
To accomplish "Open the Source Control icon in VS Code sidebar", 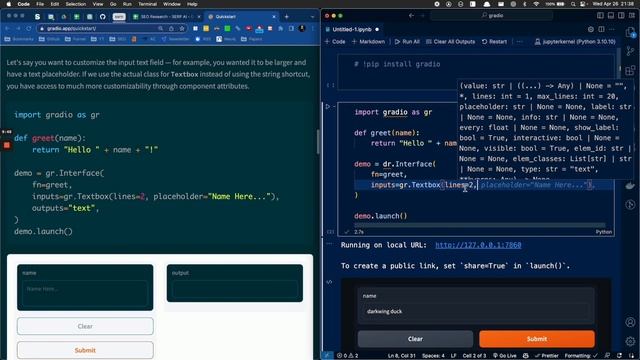I will point(630,51).
